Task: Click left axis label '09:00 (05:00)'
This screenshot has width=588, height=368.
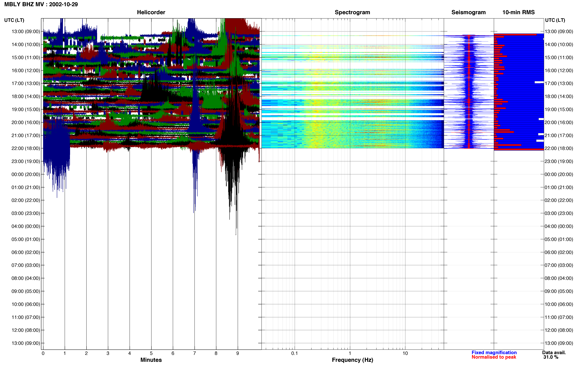Action: 26,291
